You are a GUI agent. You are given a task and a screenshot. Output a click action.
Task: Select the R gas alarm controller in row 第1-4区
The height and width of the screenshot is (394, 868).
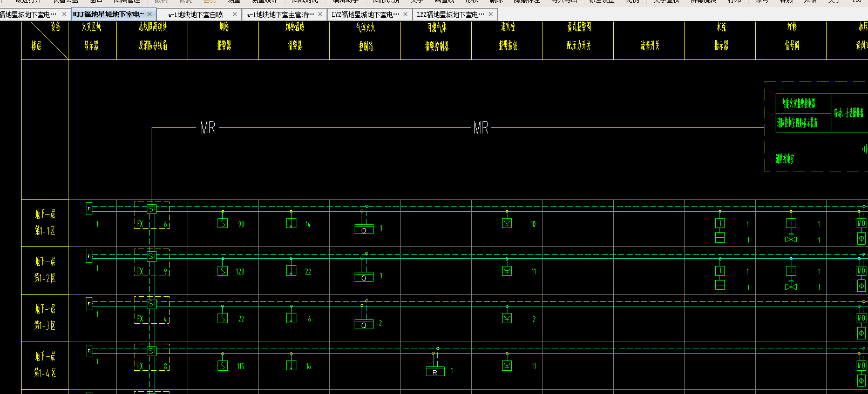tap(435, 372)
